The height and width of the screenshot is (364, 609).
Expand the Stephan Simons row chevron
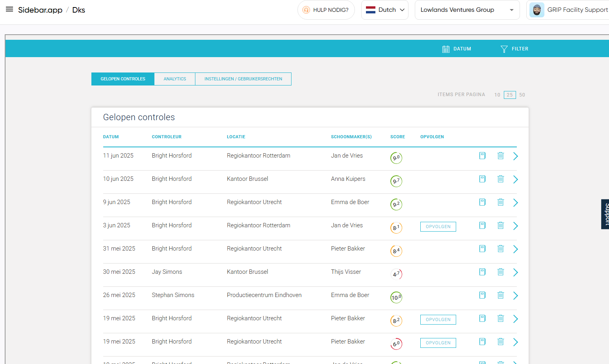coord(515,296)
